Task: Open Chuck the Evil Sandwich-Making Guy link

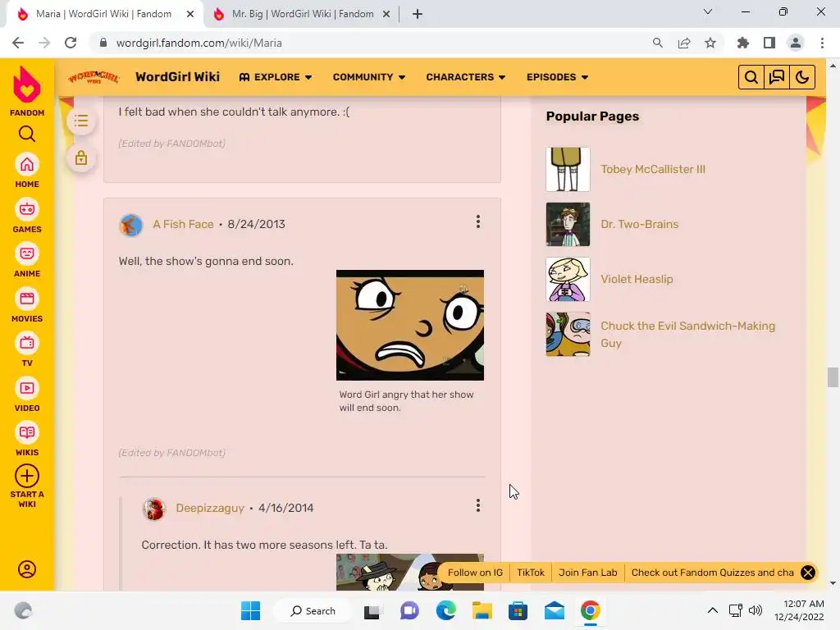Action: coord(687,335)
